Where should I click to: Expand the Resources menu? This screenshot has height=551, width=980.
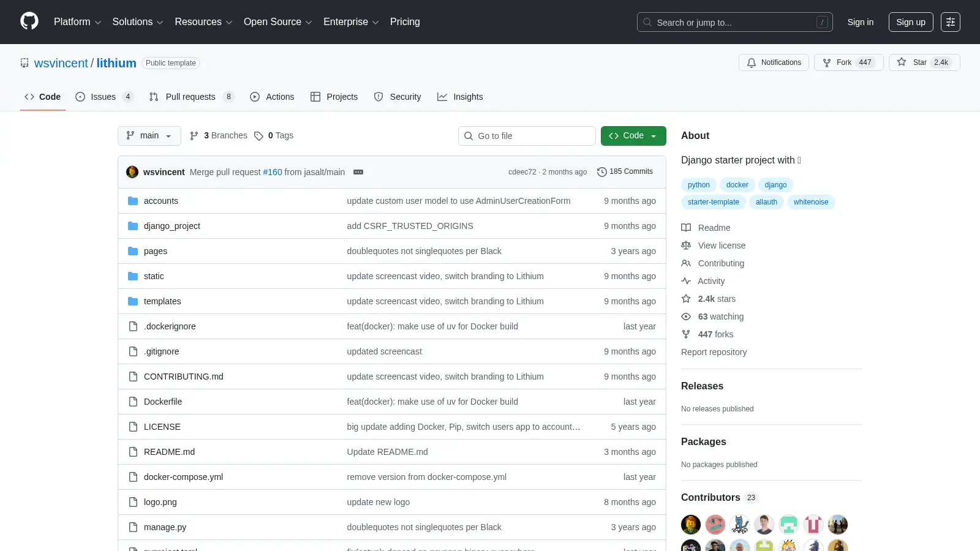(x=203, y=22)
